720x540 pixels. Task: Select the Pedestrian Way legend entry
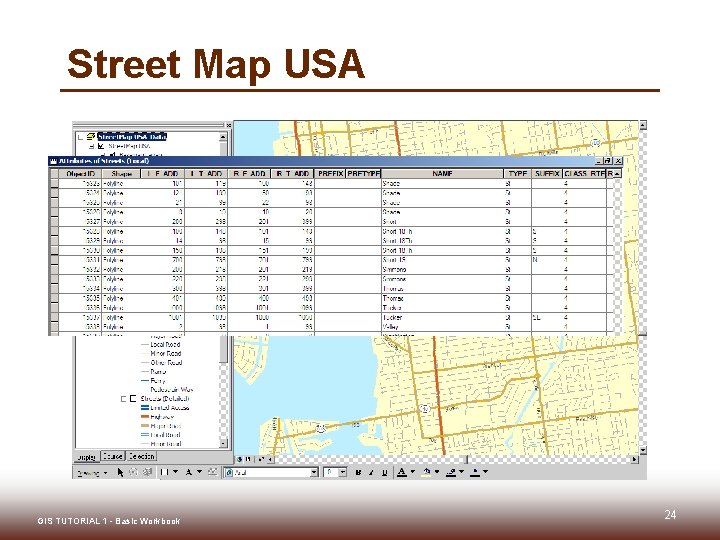click(x=172, y=389)
